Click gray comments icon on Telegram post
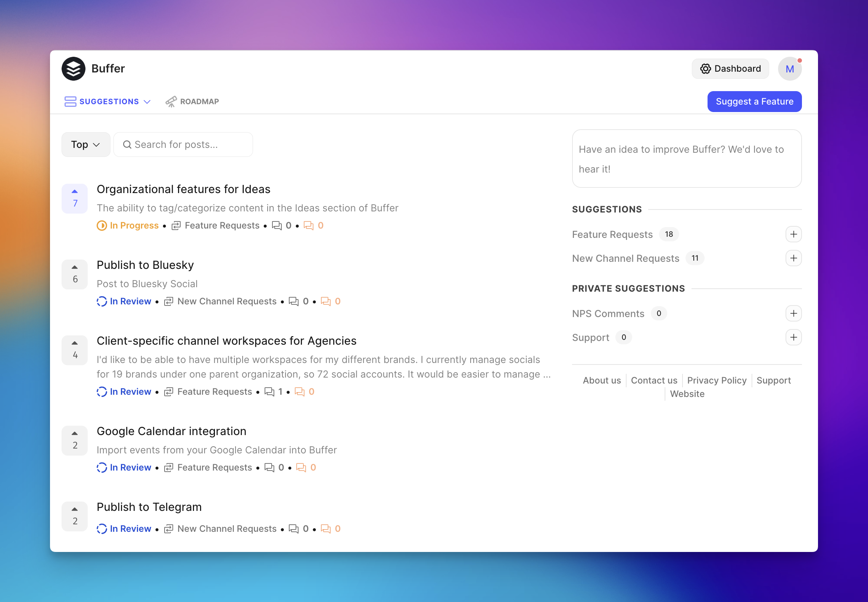This screenshot has width=868, height=602. click(294, 529)
